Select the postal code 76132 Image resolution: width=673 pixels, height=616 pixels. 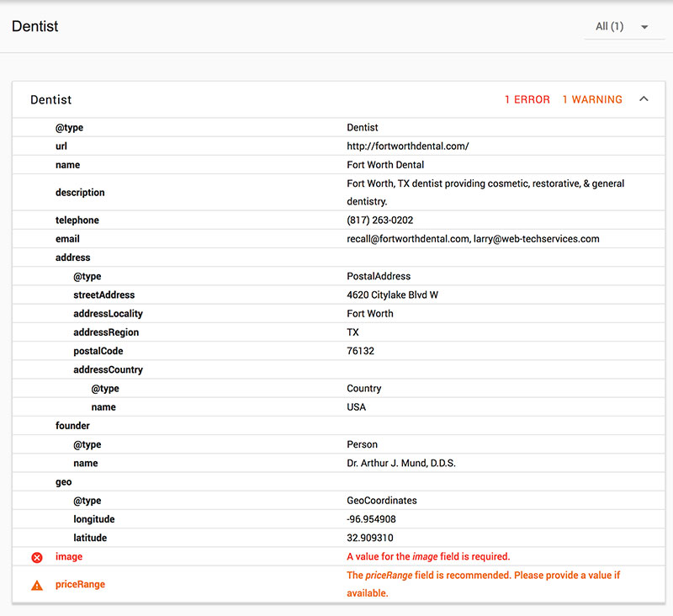click(361, 351)
